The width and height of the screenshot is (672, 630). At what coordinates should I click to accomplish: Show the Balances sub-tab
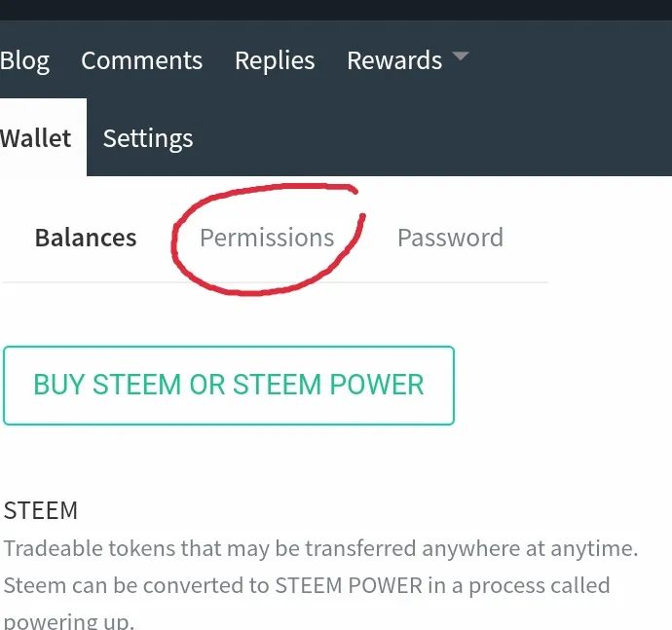86,238
